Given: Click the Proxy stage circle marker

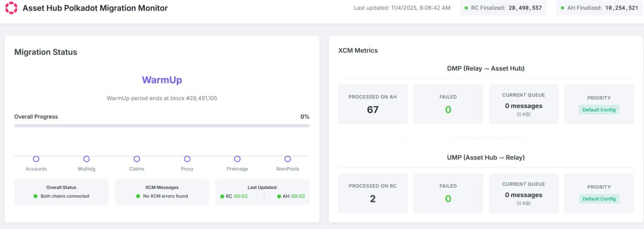Looking at the screenshot, I should pos(187,159).
